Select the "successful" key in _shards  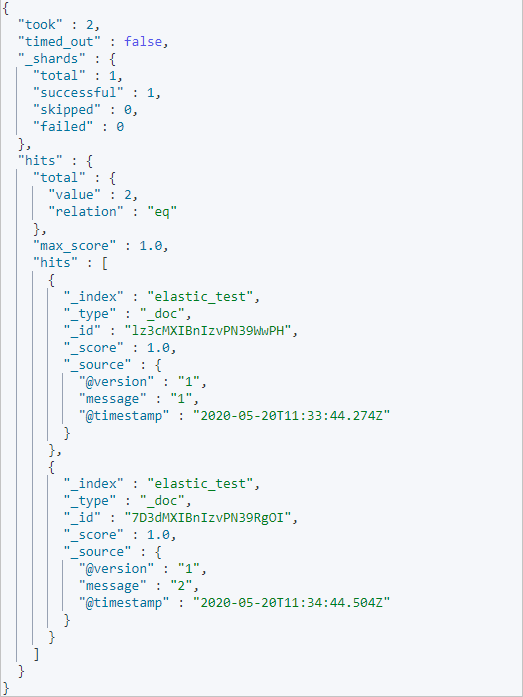(79, 92)
